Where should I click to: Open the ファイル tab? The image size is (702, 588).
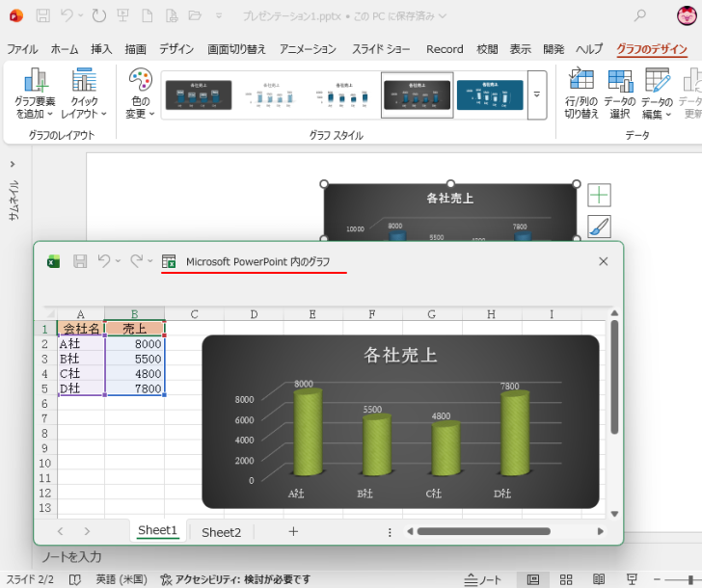coord(22,49)
